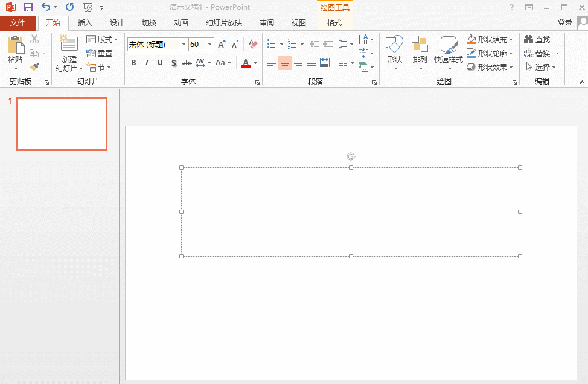Screen dimensions: 588x384
Task: Copy the selection
Action: [34, 53]
